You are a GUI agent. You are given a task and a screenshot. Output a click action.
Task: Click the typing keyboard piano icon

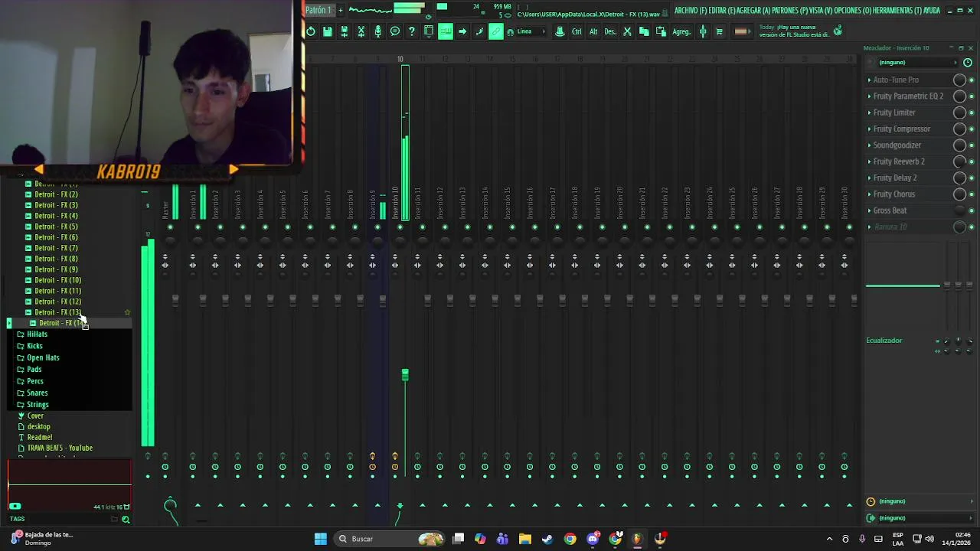(446, 31)
